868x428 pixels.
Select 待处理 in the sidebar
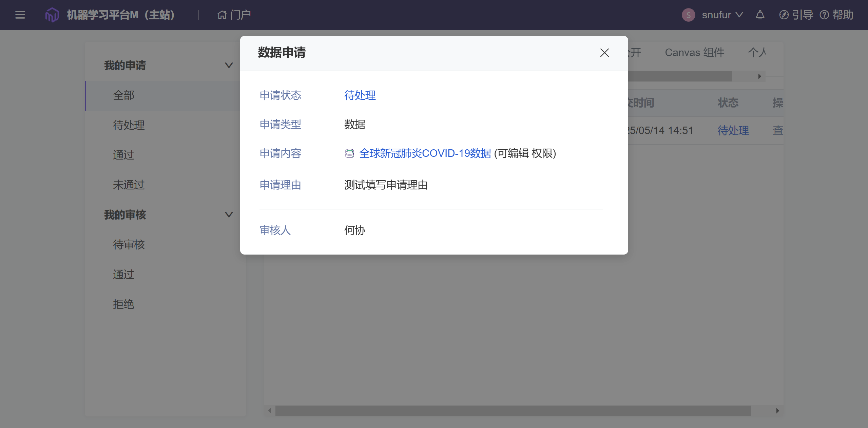(129, 125)
